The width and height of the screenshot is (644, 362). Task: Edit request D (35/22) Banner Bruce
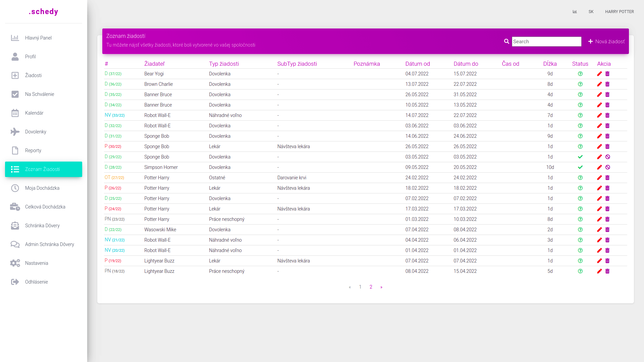coord(599,95)
